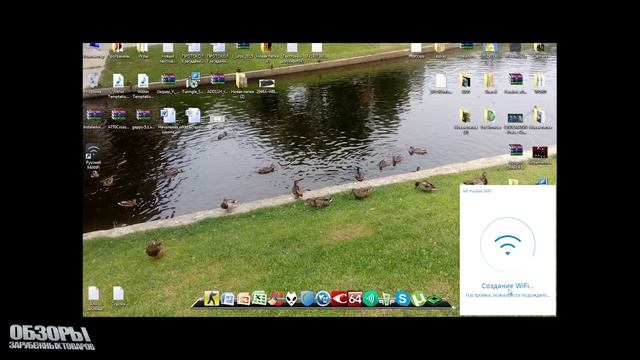Click the Настройка, пожалуйста подождите message

click(x=508, y=295)
